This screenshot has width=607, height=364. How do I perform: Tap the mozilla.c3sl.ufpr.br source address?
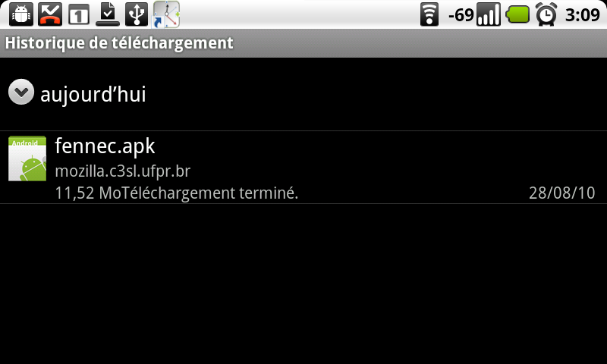click(123, 171)
